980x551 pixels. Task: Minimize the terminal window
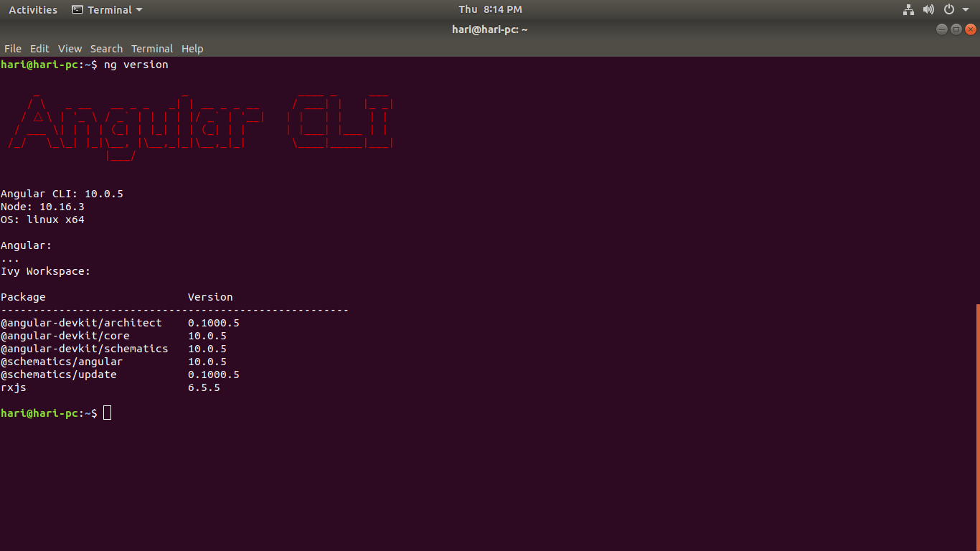[x=942, y=29]
